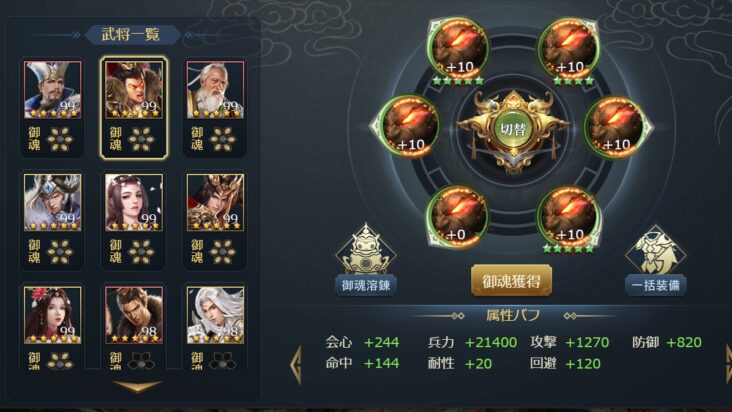Choose the silver-helmeted general in second row
Screen dimensions: 732x412
pyautogui.click(x=53, y=203)
